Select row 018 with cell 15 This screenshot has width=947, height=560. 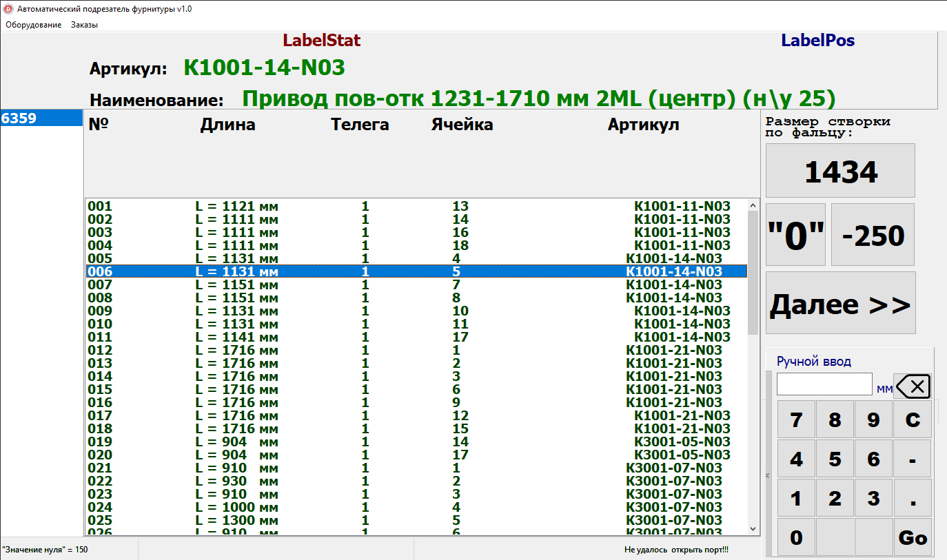coord(416,428)
